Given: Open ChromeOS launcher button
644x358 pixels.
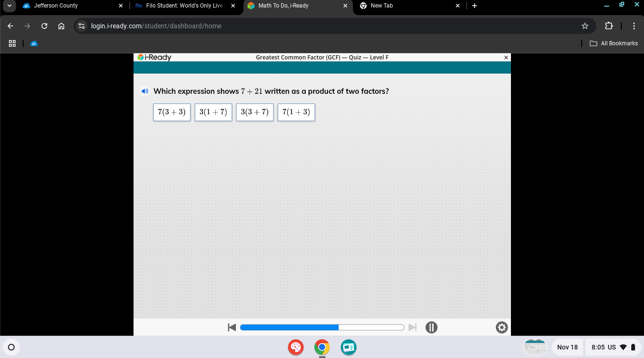Looking at the screenshot, I should coord(12,348).
